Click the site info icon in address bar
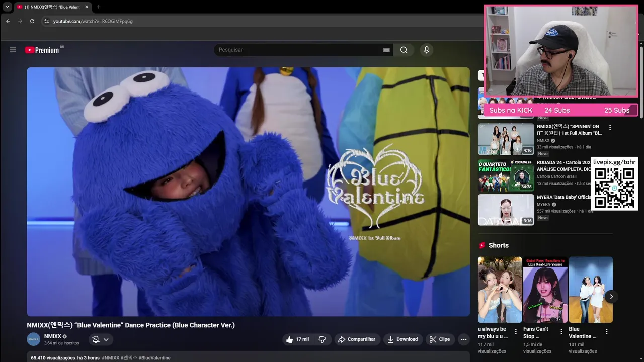The height and width of the screenshot is (362, 644). [x=46, y=21]
